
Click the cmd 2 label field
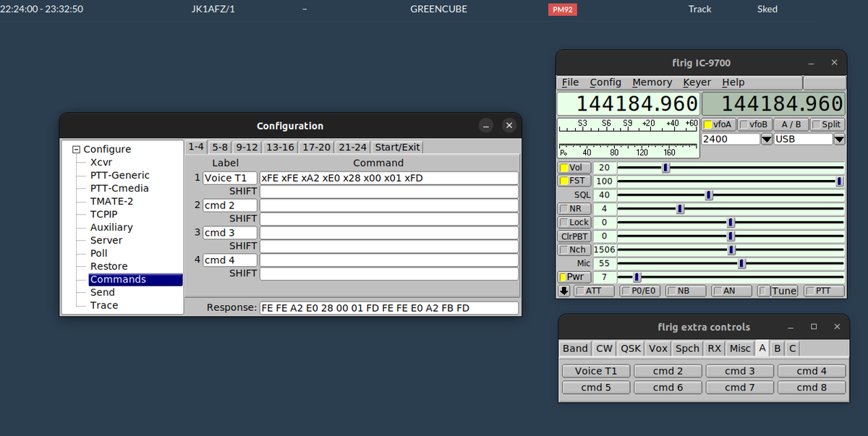[x=230, y=205]
